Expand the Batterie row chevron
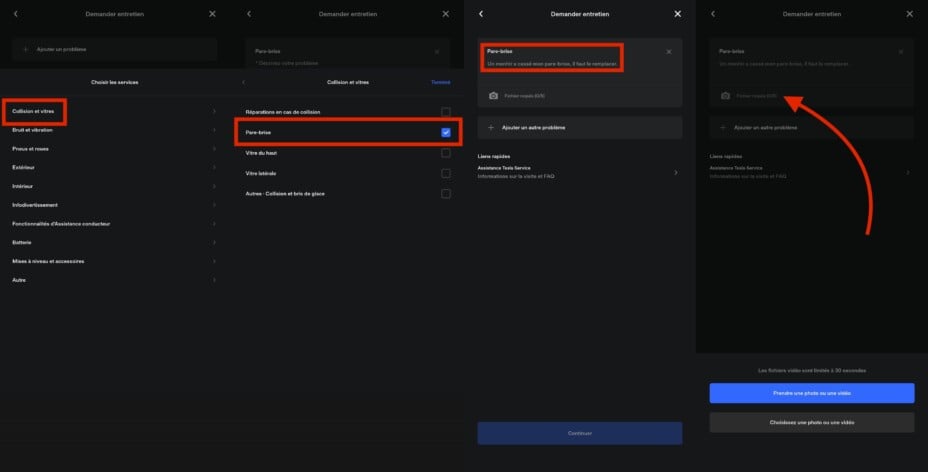 tap(214, 243)
